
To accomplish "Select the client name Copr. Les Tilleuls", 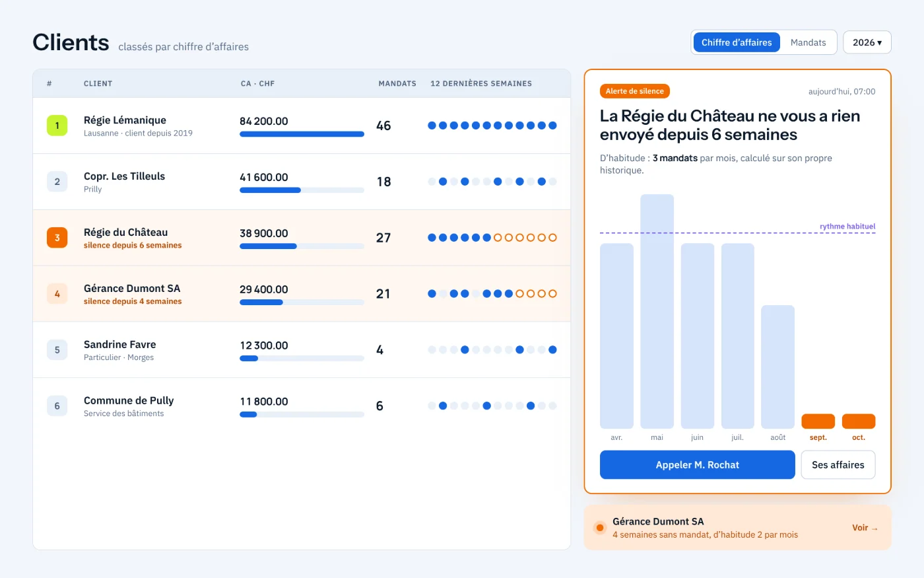I will click(x=124, y=176).
